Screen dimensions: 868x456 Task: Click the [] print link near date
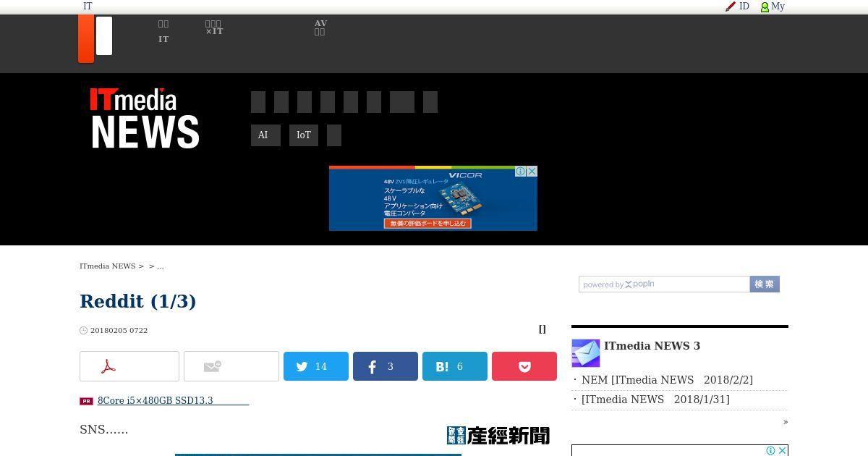click(x=542, y=329)
